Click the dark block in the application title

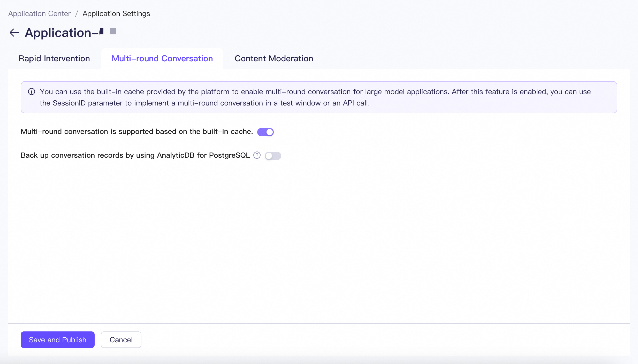[102, 31]
